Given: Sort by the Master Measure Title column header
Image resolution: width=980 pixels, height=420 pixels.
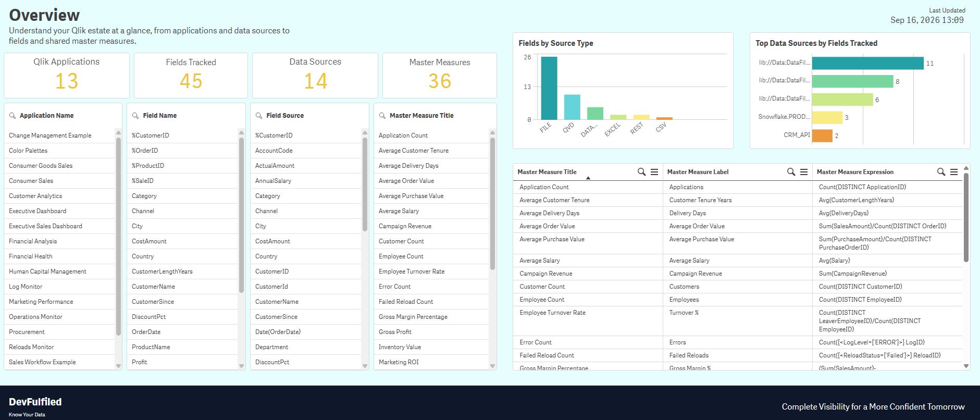Looking at the screenshot, I should pyautogui.click(x=547, y=172).
